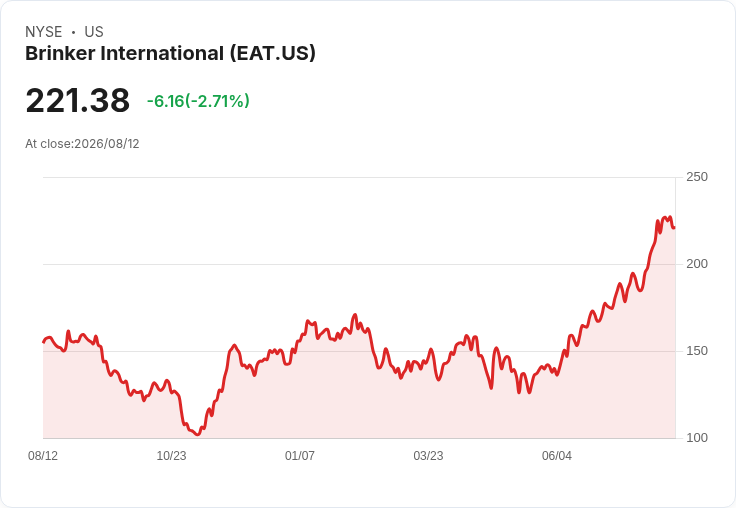Image resolution: width=736 pixels, height=508 pixels.
Task: Click the 100 y-axis price label
Action: (x=697, y=438)
